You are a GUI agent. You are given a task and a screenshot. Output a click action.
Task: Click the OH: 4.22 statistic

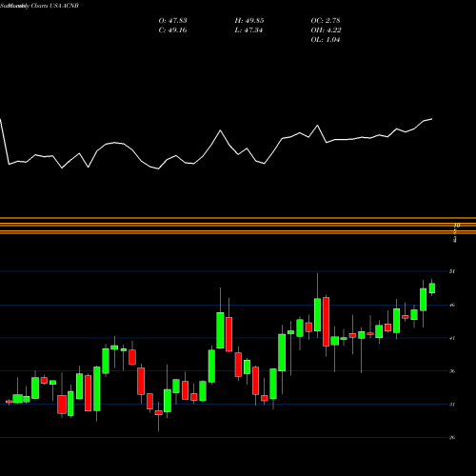click(x=326, y=30)
